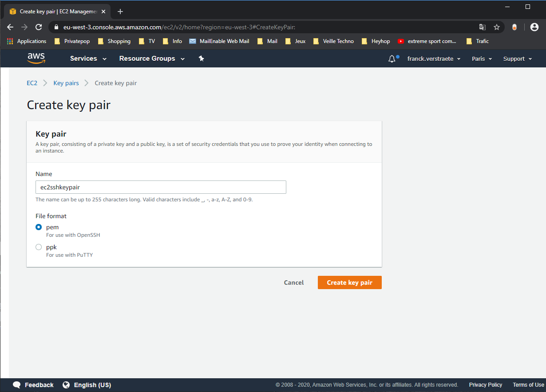Click the 'File format' label
Screen dimensions: 546x392
coord(51,216)
